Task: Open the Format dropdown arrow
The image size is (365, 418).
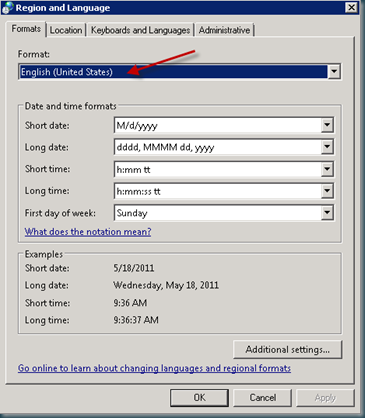Action: click(x=334, y=72)
